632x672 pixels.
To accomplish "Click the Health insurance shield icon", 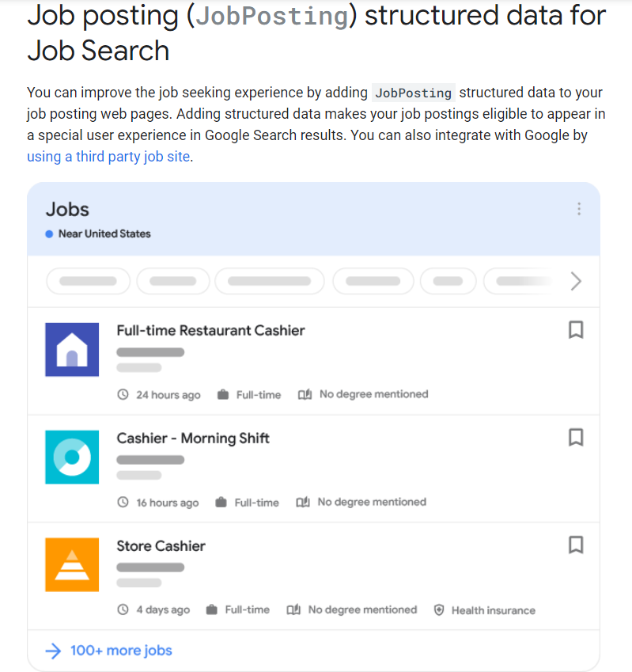I will tap(439, 609).
